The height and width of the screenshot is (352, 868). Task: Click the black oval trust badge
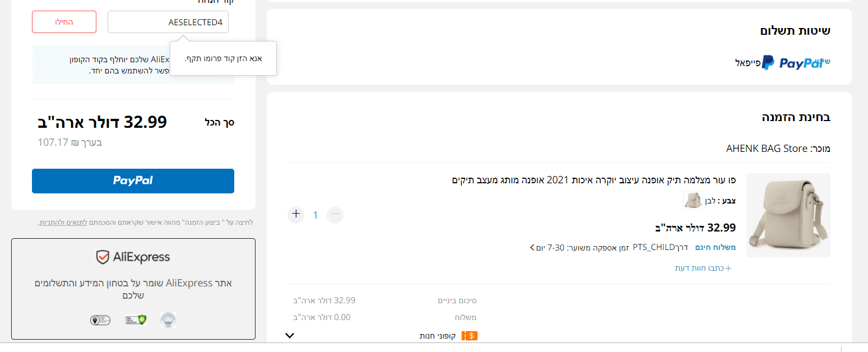(100, 320)
